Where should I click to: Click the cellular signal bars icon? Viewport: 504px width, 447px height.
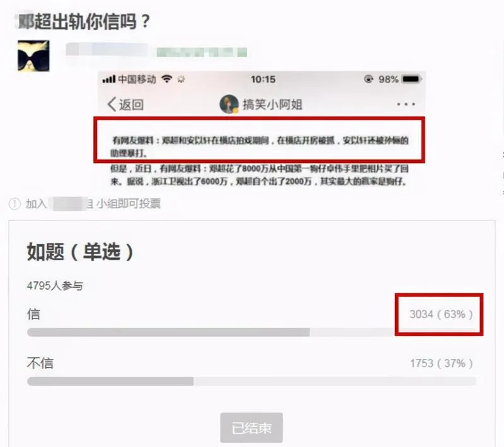tap(108, 79)
